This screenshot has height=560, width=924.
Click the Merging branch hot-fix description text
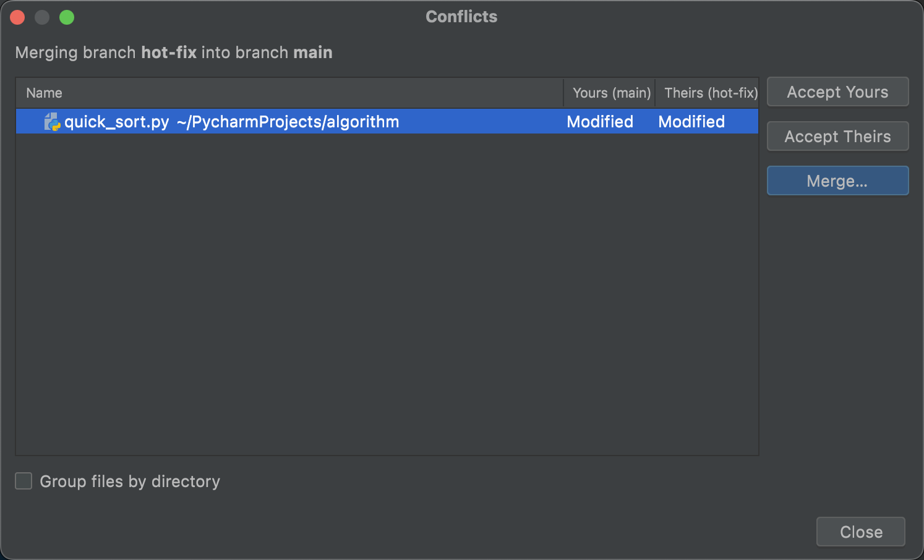coord(173,53)
